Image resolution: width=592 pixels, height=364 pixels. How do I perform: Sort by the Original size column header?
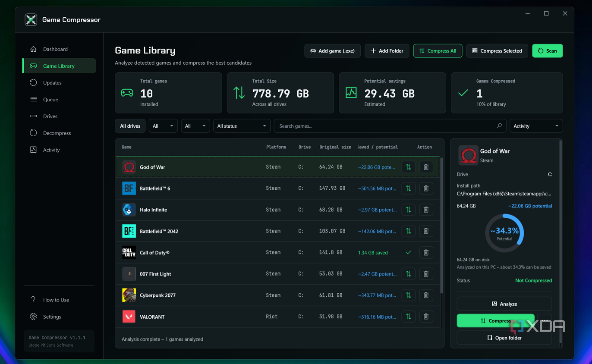(x=335, y=147)
